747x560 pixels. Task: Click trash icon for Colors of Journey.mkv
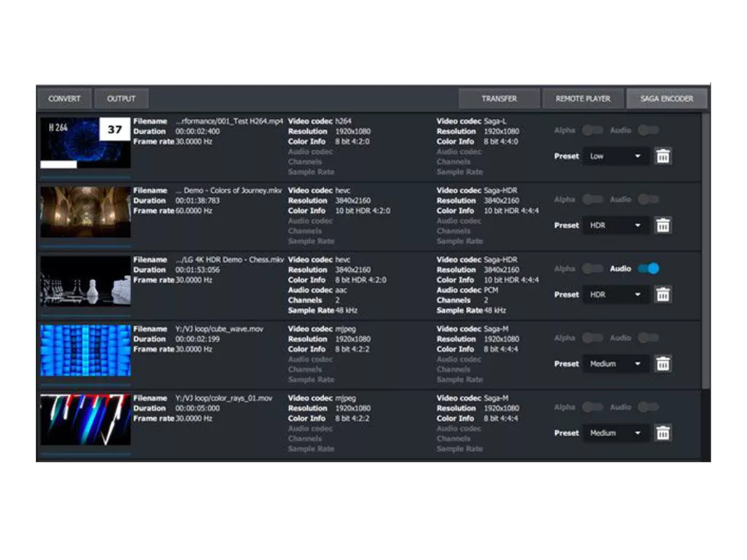[662, 225]
